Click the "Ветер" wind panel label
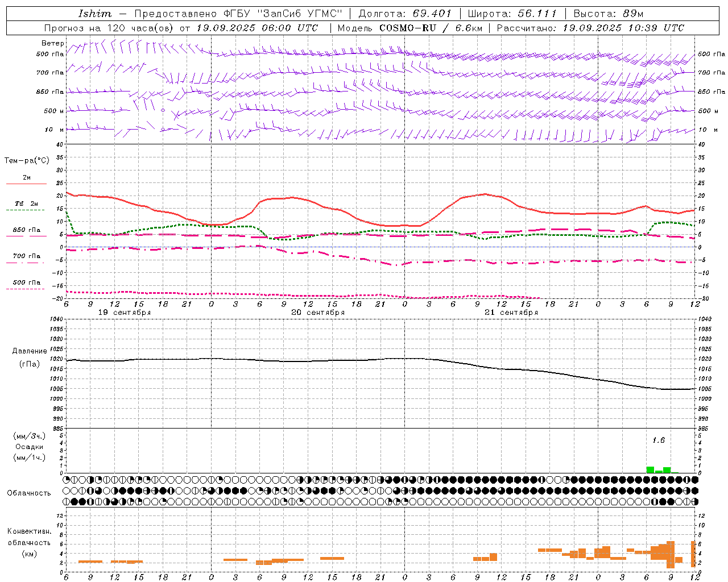This screenshot has width=728, height=582. pyautogui.click(x=53, y=43)
